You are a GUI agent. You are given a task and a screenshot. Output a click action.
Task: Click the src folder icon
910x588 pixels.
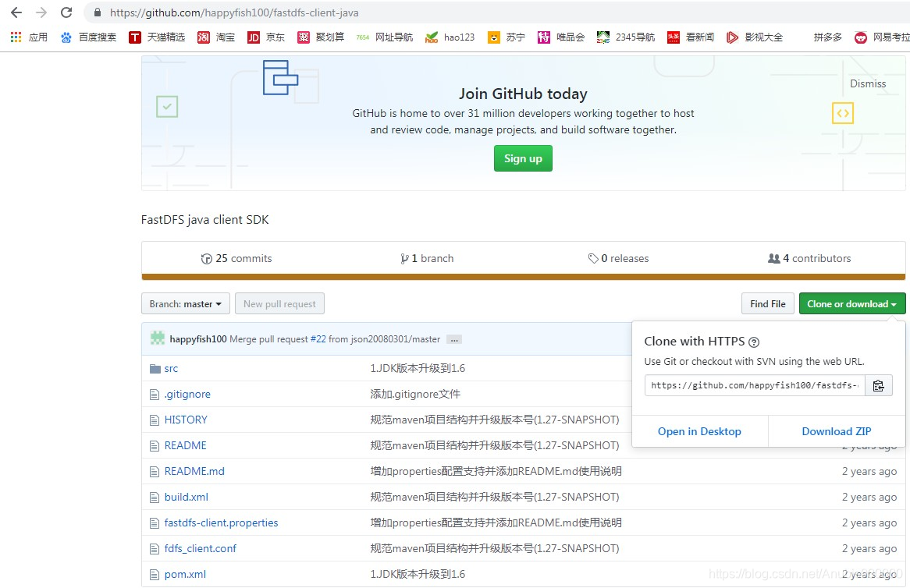pyautogui.click(x=155, y=369)
